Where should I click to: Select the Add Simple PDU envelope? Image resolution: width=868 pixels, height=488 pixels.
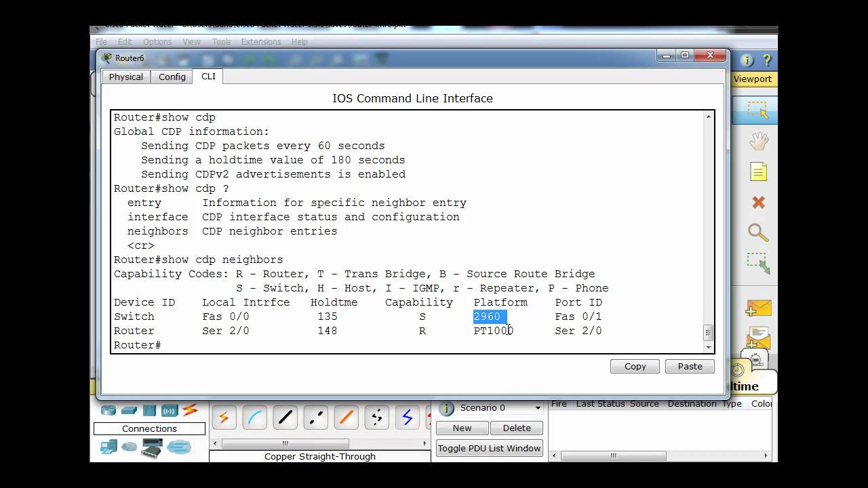[x=758, y=308]
